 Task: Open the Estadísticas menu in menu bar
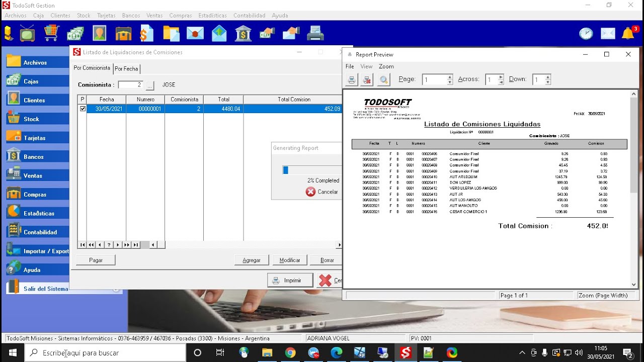(212, 16)
